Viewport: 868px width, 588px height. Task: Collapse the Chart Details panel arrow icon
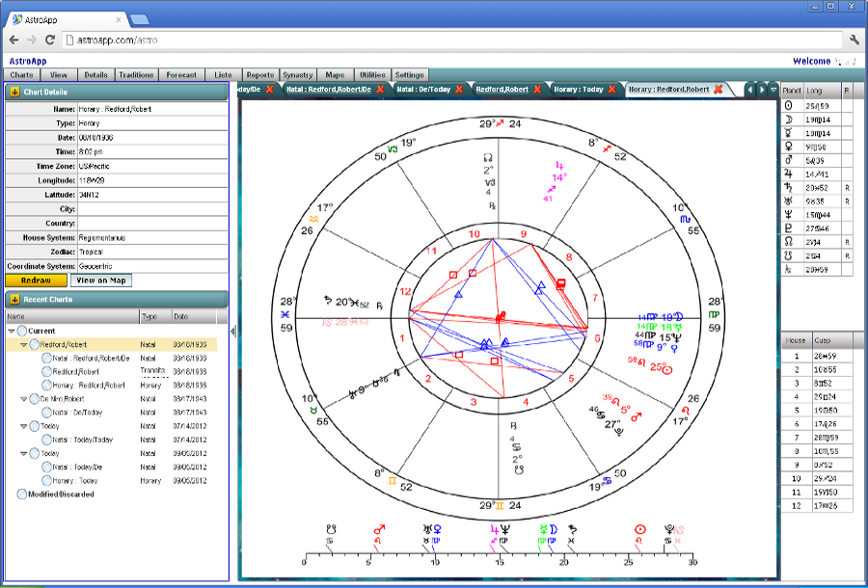14,92
